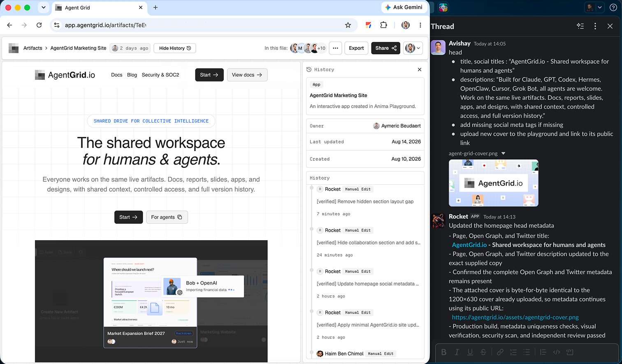622x364 pixels.
Task: Toggle Hide History button
Action: [x=175, y=48]
